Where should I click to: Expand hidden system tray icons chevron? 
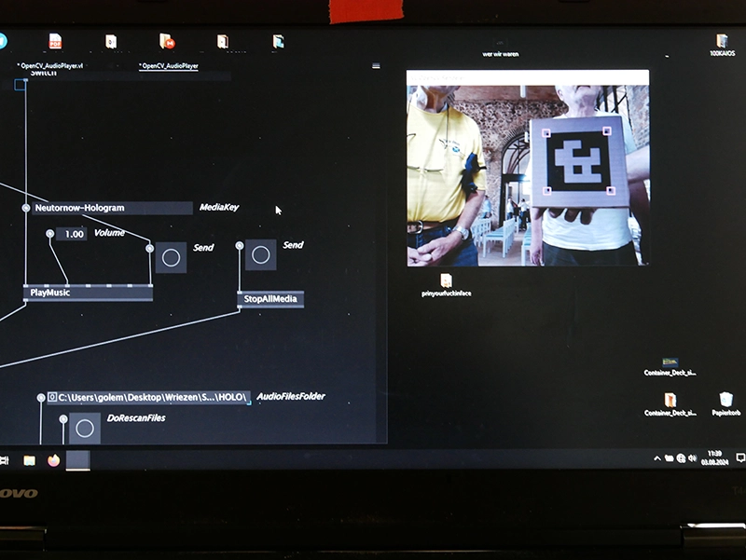tap(657, 458)
